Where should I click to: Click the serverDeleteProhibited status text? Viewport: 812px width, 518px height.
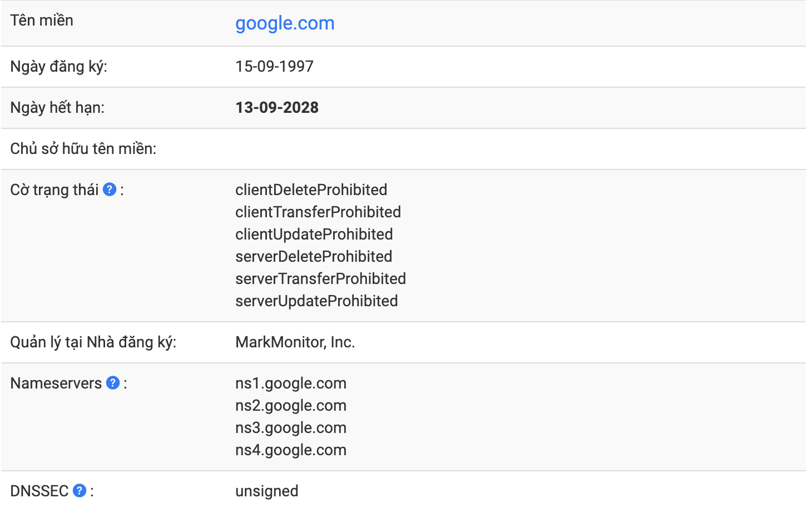pyautogui.click(x=314, y=257)
